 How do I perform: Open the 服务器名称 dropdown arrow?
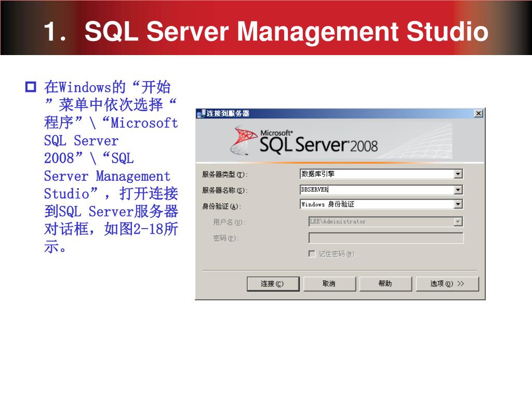click(x=458, y=190)
